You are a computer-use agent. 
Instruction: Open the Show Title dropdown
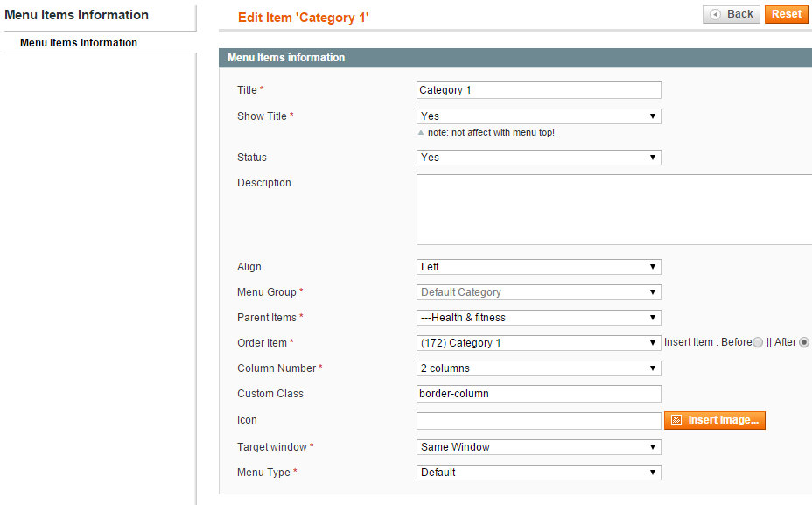(539, 116)
